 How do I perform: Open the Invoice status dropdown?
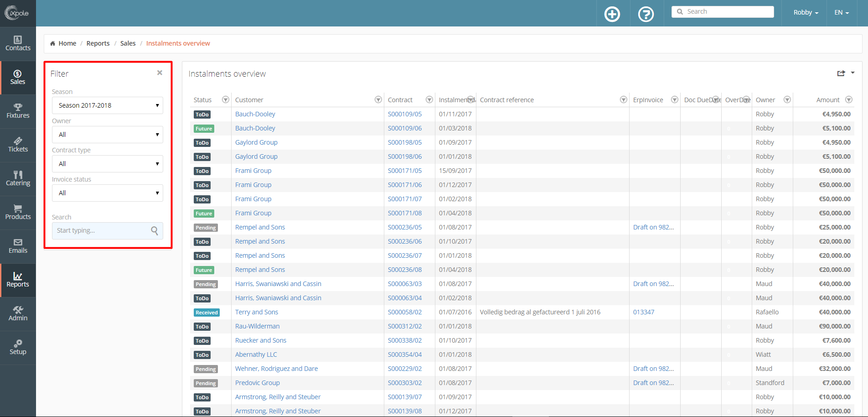click(108, 193)
